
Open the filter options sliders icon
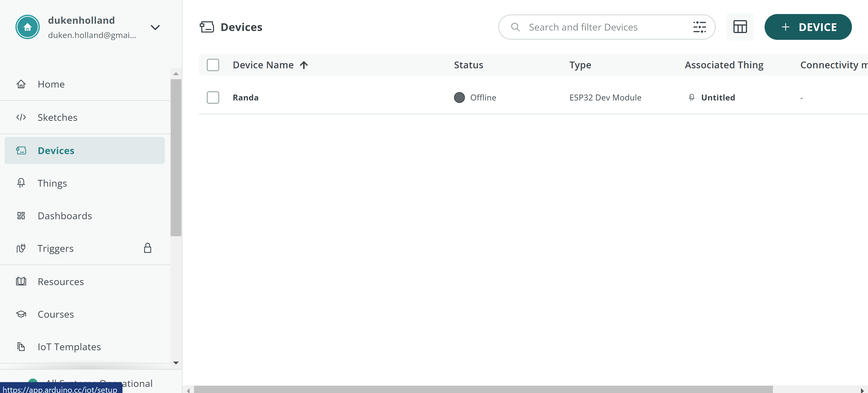pos(700,27)
